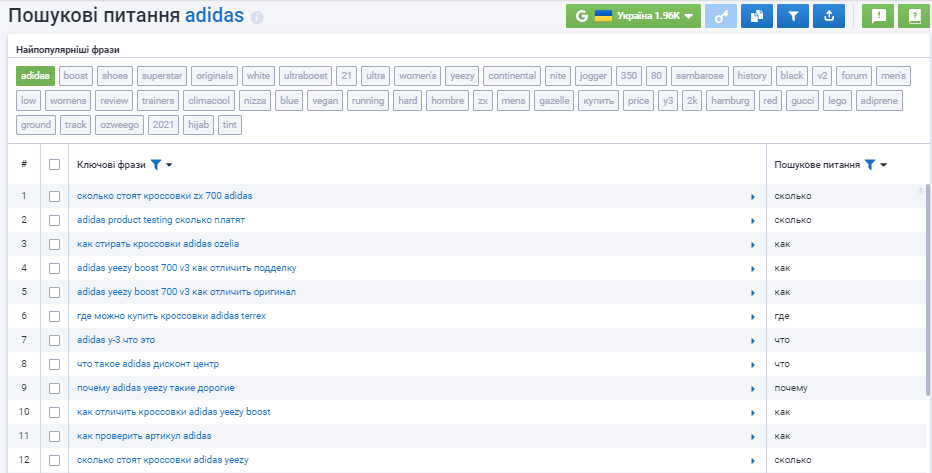Click the copy documents icon button

(x=756, y=16)
